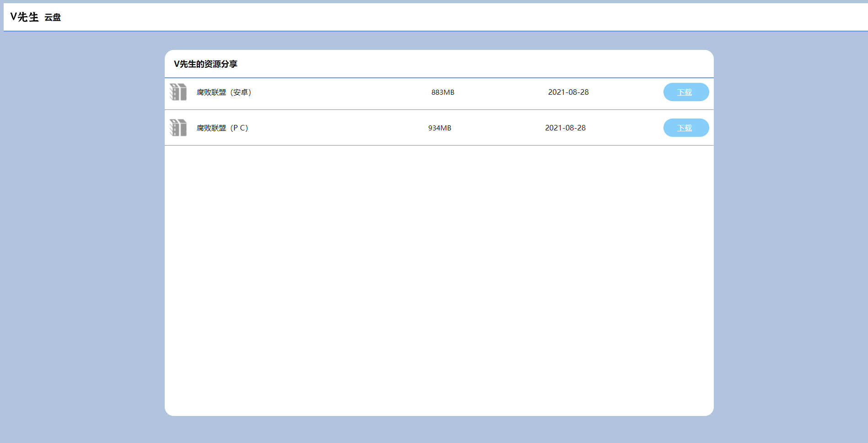This screenshot has width=868, height=443.
Task: Click the V先生 site title in header
Action: point(25,17)
